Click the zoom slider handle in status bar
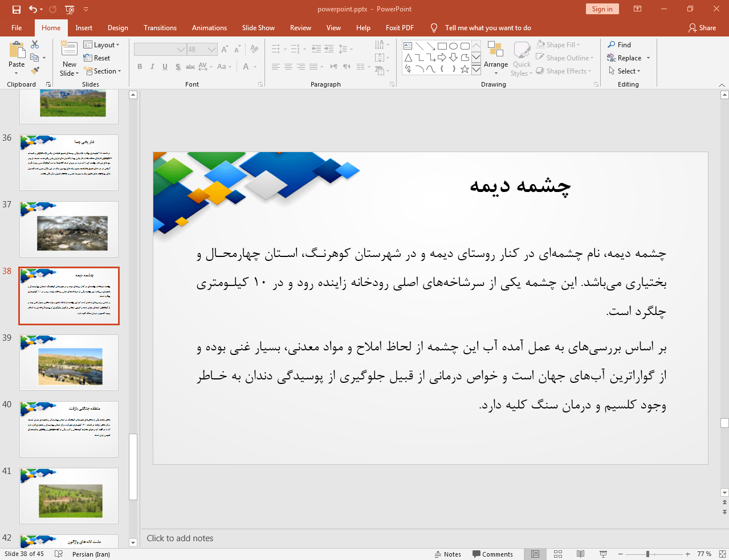The height and width of the screenshot is (560, 729). click(x=647, y=554)
